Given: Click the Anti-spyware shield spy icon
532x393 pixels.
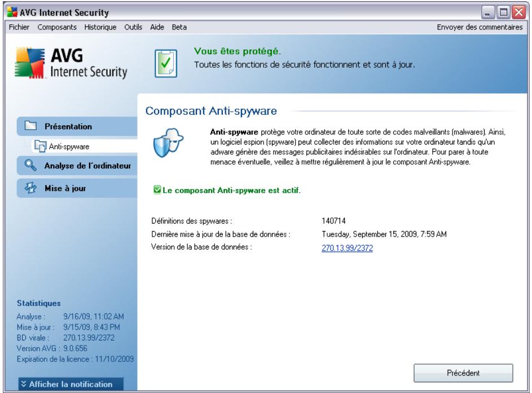Looking at the screenshot, I should (168, 143).
